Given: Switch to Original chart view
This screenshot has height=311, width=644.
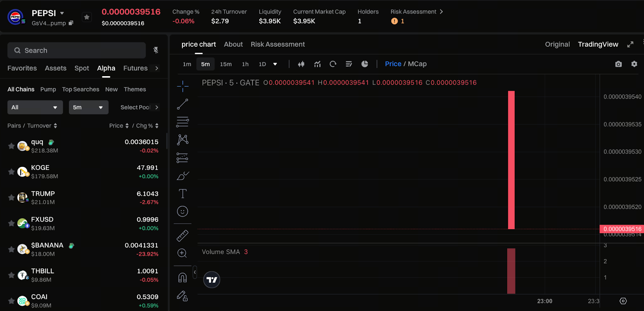Looking at the screenshot, I should [557, 44].
